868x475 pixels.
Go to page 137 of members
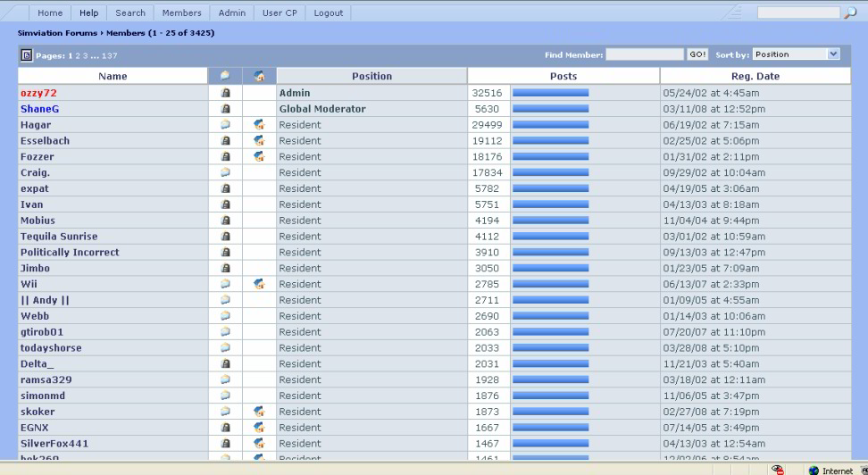point(110,55)
